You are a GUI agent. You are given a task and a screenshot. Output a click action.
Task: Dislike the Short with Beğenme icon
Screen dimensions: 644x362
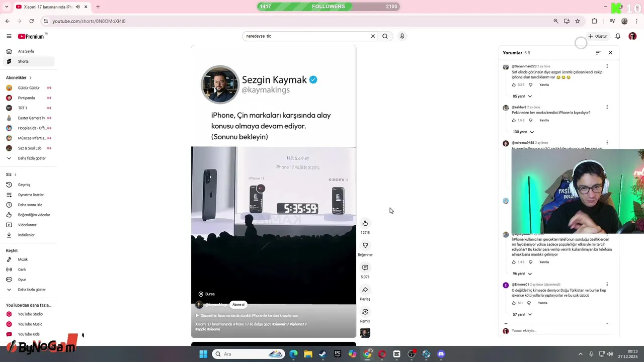click(365, 245)
